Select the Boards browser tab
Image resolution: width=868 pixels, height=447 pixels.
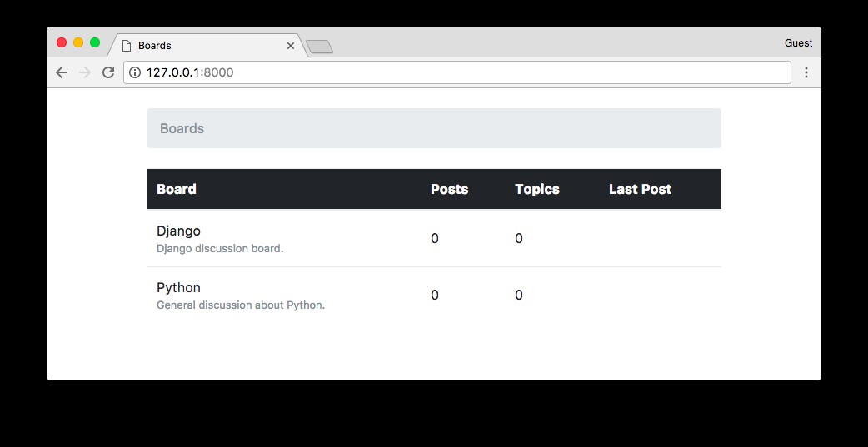click(x=206, y=45)
